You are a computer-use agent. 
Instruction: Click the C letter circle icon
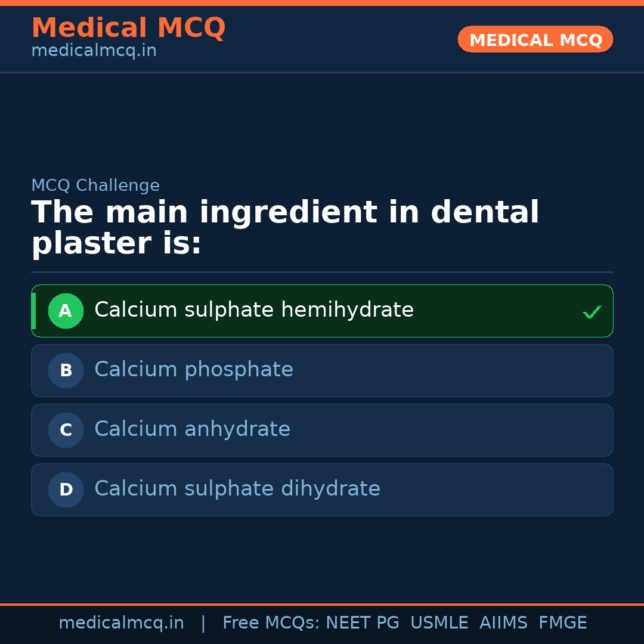pyautogui.click(x=66, y=430)
